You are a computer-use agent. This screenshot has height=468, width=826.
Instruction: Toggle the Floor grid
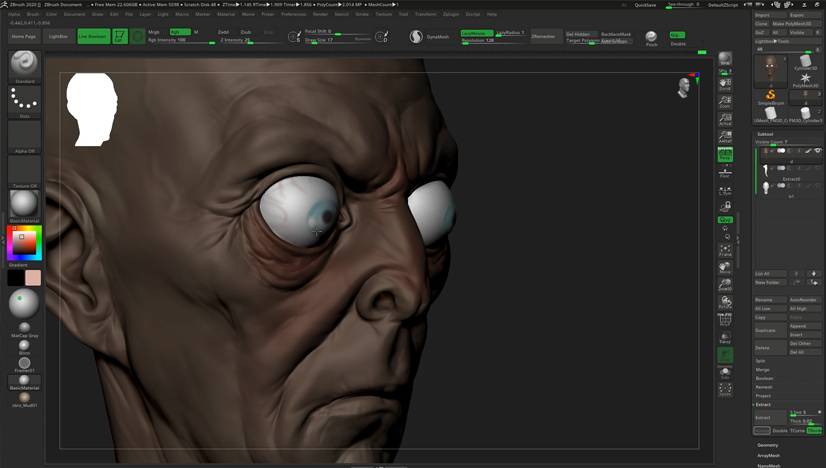725,171
